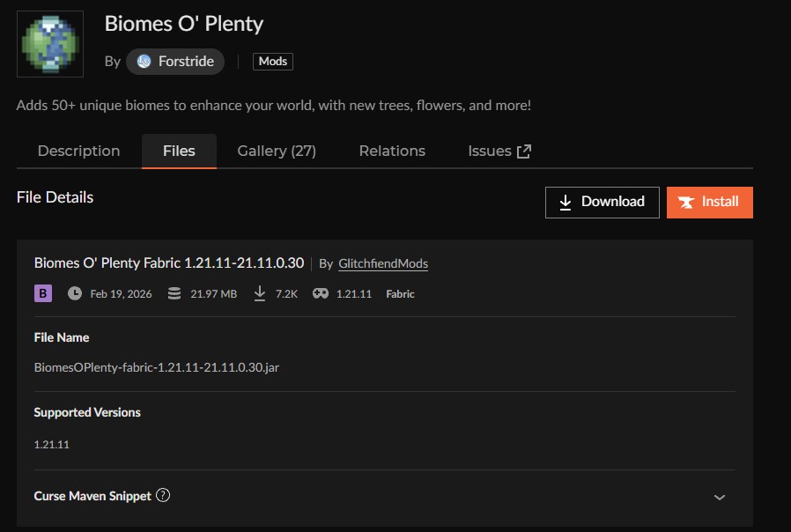Click the Forstride author name

point(186,62)
